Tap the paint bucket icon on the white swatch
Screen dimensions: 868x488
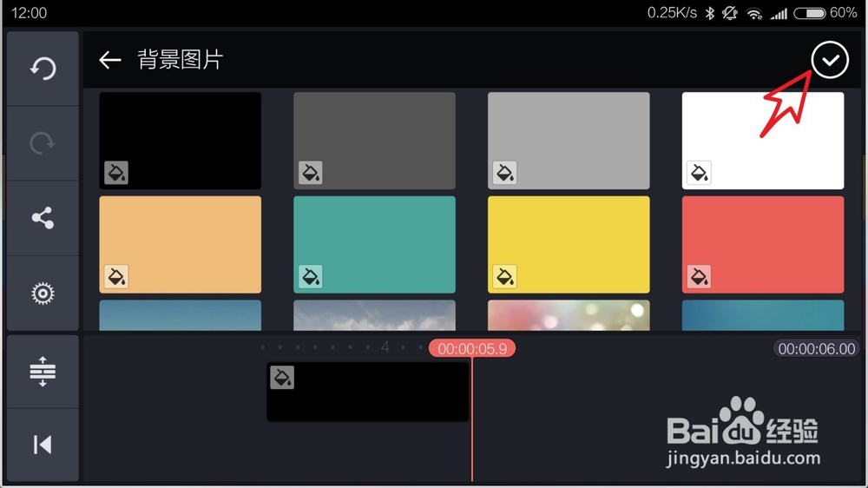click(x=699, y=173)
